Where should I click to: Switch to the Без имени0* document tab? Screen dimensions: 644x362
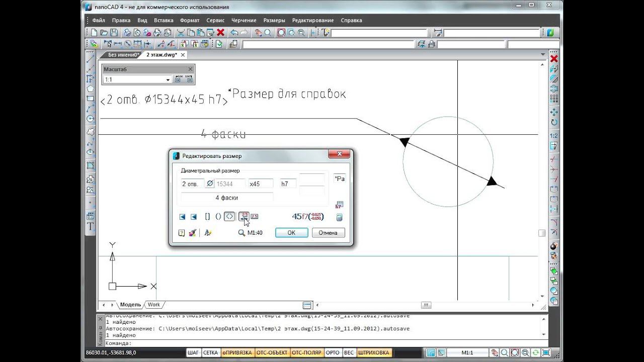[x=123, y=55]
